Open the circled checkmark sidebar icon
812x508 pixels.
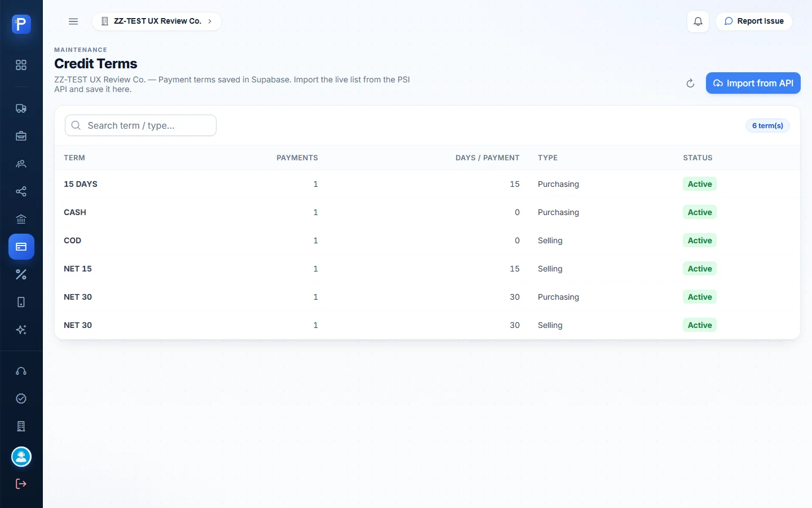(21, 398)
